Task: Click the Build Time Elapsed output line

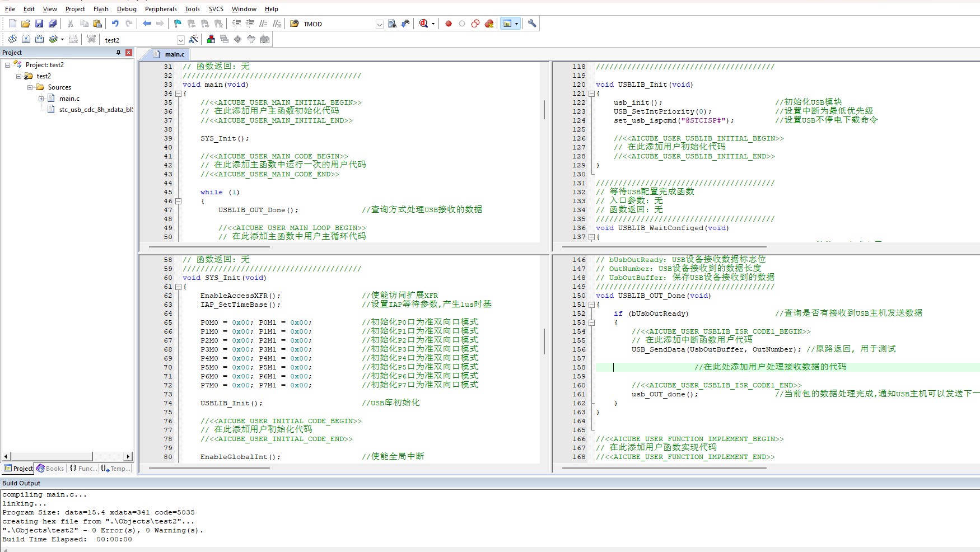Action: pos(67,539)
